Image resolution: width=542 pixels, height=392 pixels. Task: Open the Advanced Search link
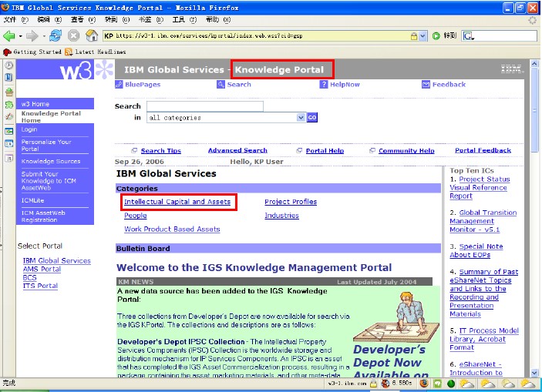click(237, 151)
